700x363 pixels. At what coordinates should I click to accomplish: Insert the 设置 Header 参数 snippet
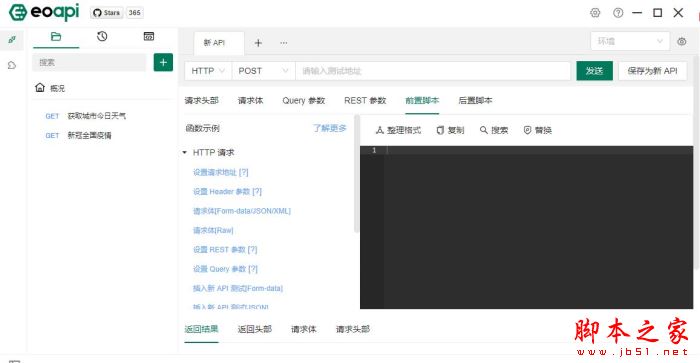pos(227,192)
